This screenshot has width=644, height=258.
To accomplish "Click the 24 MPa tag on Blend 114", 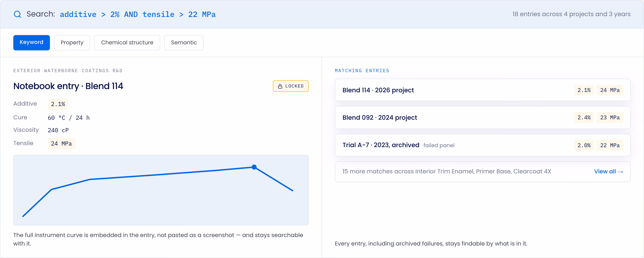I will [610, 90].
